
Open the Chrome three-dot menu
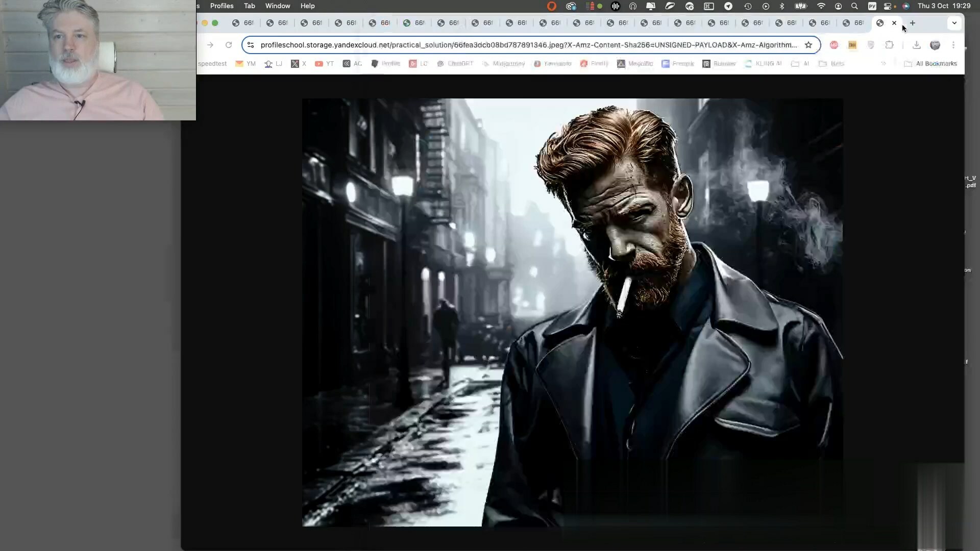coord(953,45)
